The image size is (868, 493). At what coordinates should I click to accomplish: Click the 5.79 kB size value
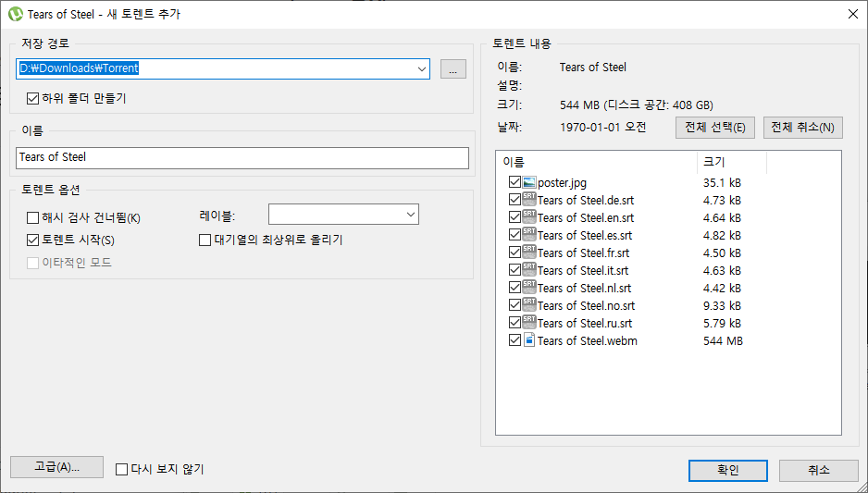(722, 324)
